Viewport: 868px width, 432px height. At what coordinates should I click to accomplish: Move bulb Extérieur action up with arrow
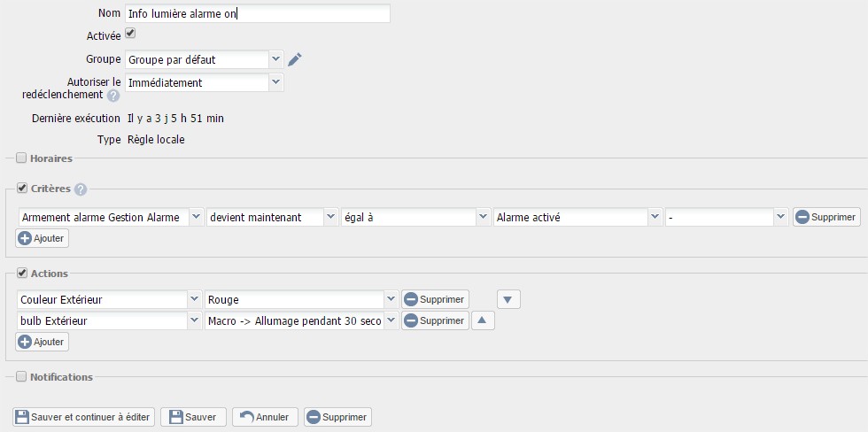[x=483, y=320]
